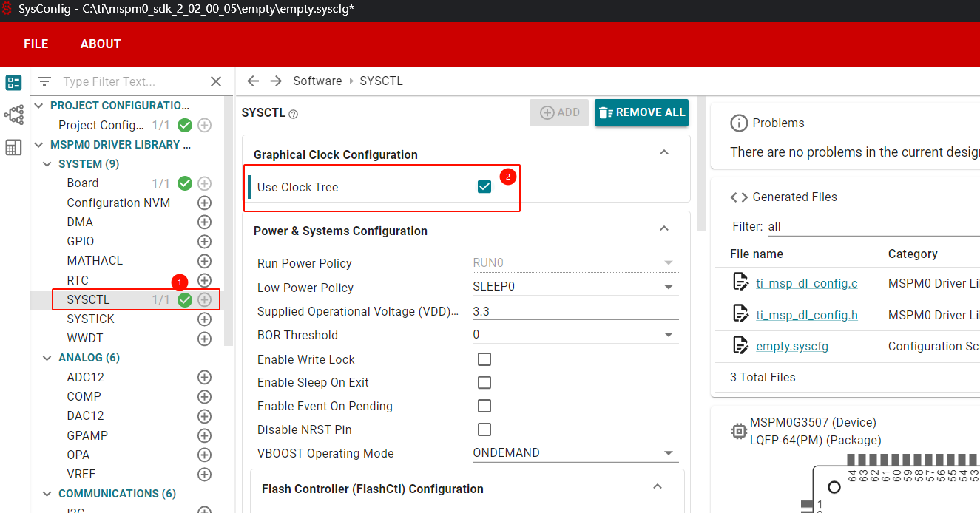Add a SYSTICK instance via plus icon
This screenshot has height=513, width=980.
205,319
